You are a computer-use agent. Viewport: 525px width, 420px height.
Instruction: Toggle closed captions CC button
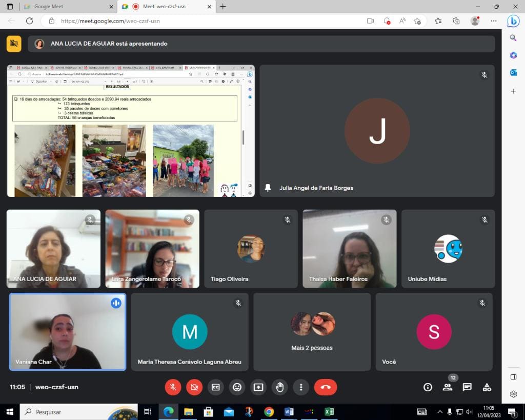point(216,387)
